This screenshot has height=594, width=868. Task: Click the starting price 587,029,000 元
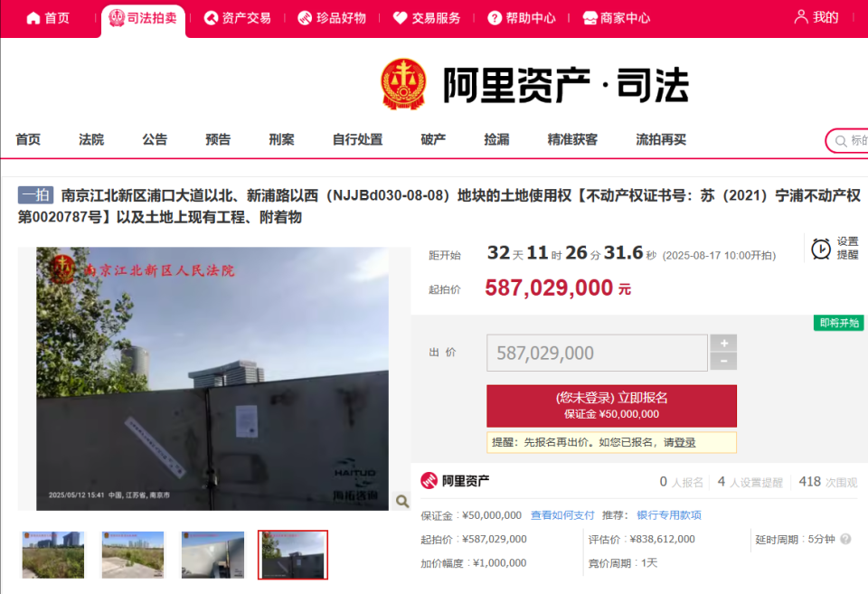pos(558,288)
